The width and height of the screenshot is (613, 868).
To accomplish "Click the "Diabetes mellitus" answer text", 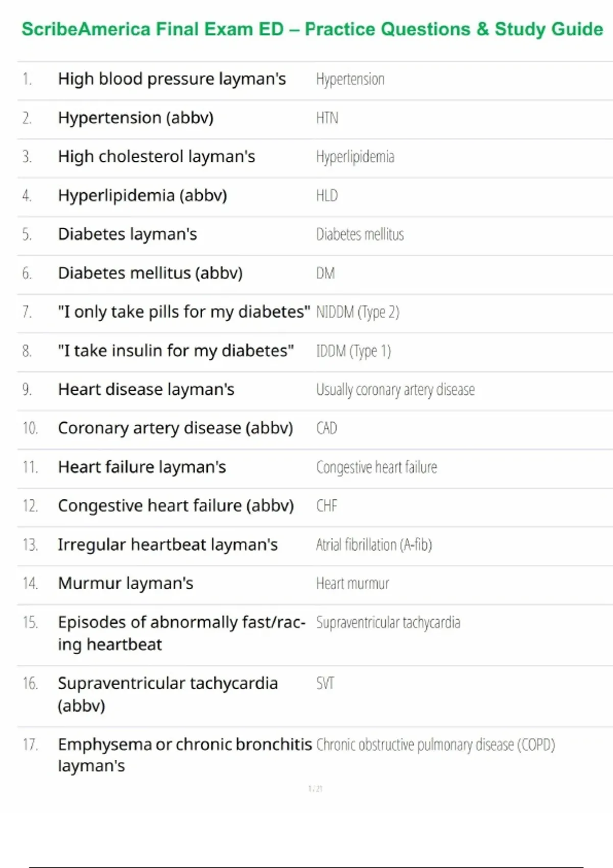I will coord(360,234).
